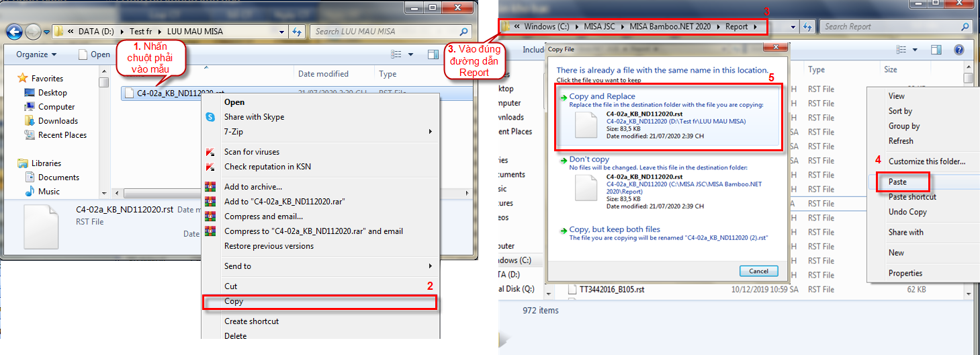Expand the 7-Zip submenu arrow
This screenshot has width=980, height=355.
[x=430, y=132]
